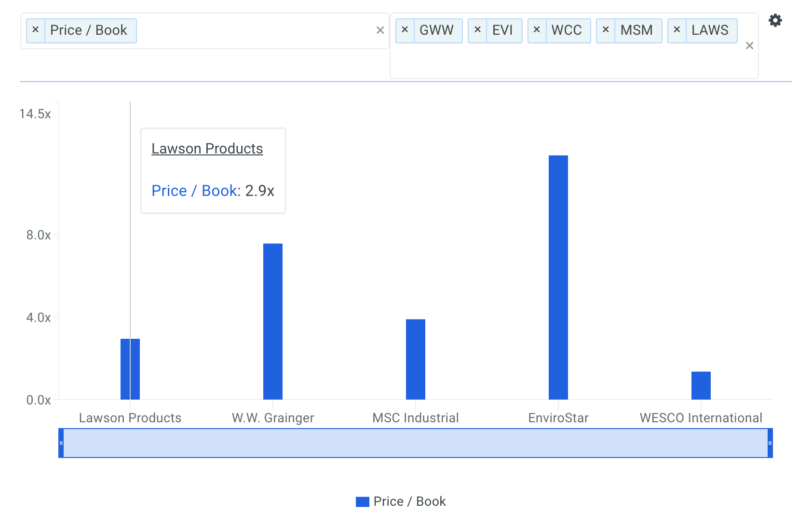Click the MSM ticker label
This screenshot has width=812, height=527.
tap(636, 30)
